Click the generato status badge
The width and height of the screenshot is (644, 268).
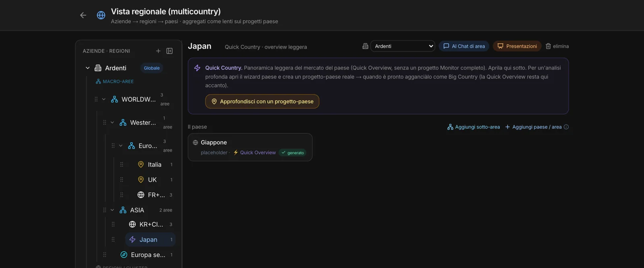click(x=293, y=153)
